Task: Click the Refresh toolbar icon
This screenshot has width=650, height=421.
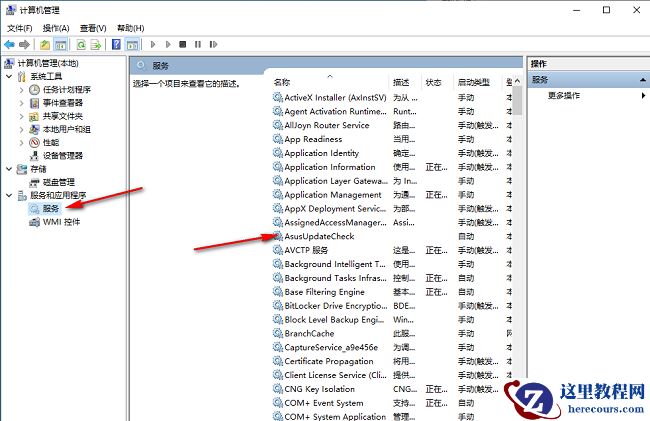Action: point(81,44)
